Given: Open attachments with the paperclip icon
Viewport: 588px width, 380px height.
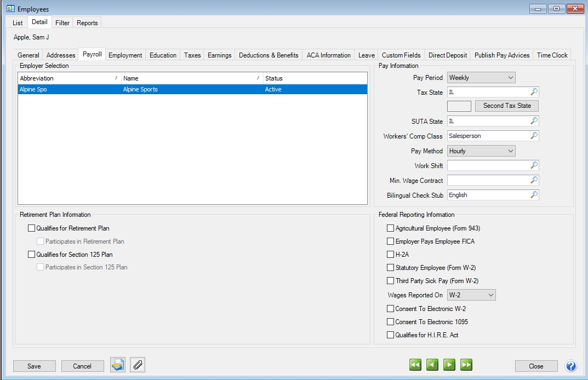Looking at the screenshot, I should click(138, 365).
